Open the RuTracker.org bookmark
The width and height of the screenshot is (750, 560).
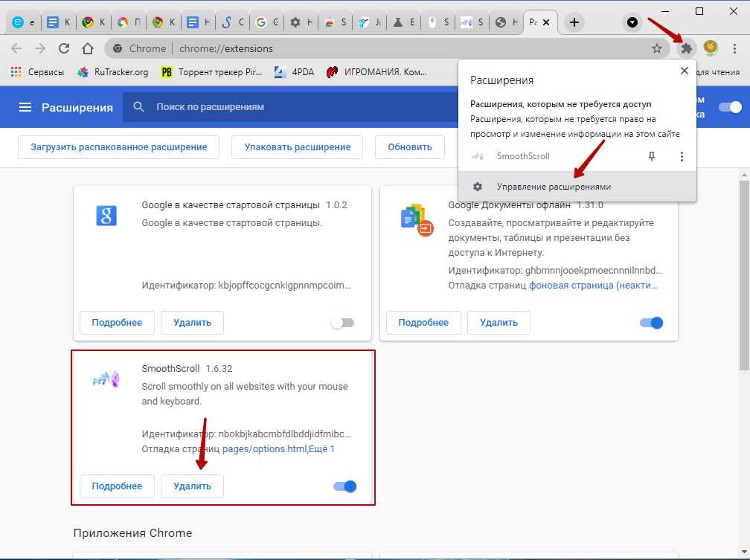113,72
